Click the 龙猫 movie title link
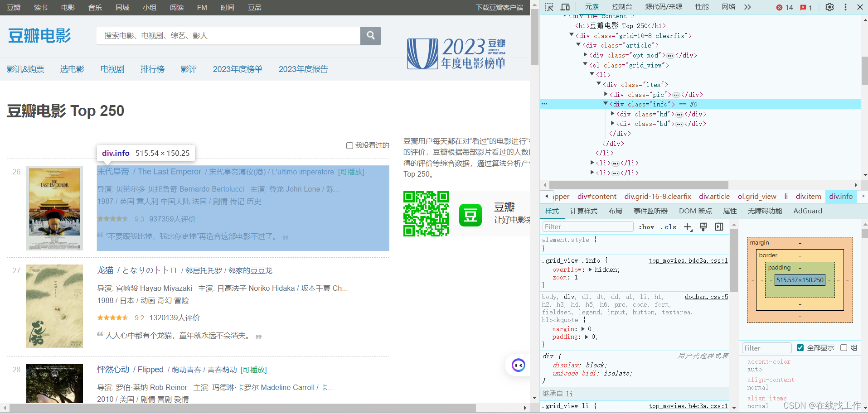This screenshot has width=868, height=414. click(105, 270)
